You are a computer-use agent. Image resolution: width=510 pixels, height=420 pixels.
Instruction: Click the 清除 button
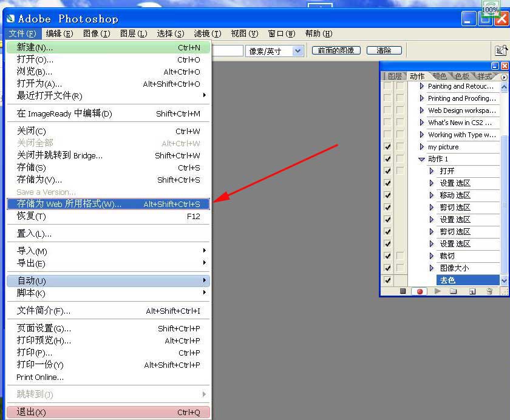[384, 50]
